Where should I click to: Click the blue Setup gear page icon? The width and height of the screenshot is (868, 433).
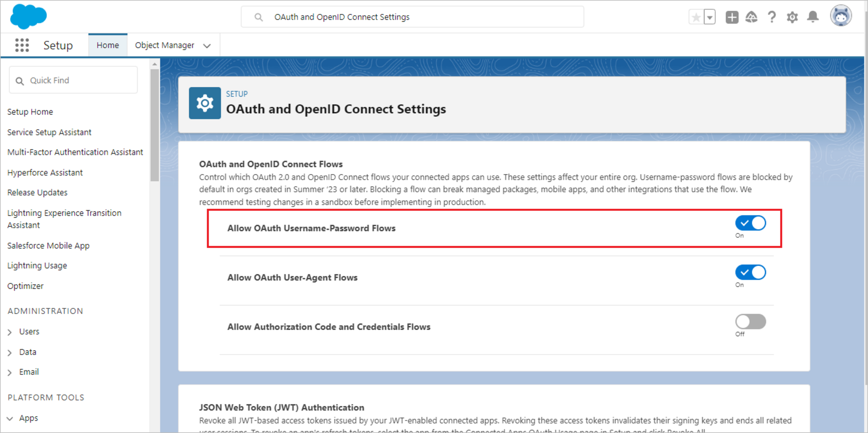coord(205,103)
